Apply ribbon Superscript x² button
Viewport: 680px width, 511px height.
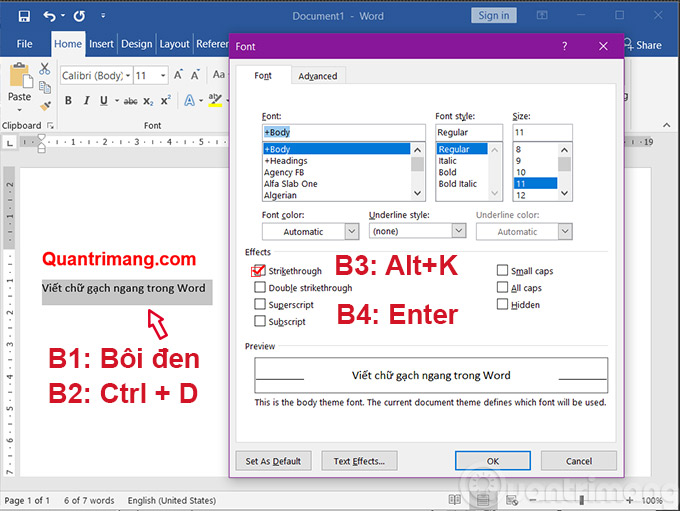166,101
